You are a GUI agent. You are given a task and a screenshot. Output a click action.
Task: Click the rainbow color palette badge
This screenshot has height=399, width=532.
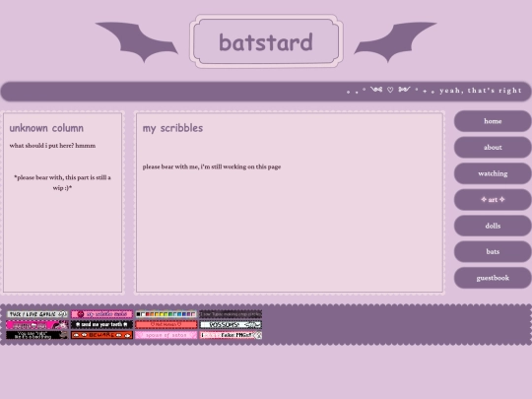coord(166,314)
